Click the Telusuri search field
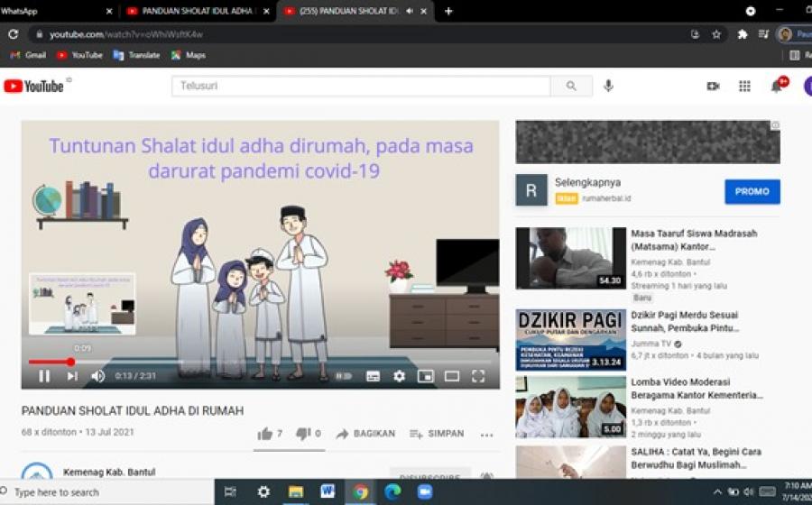 (361, 86)
